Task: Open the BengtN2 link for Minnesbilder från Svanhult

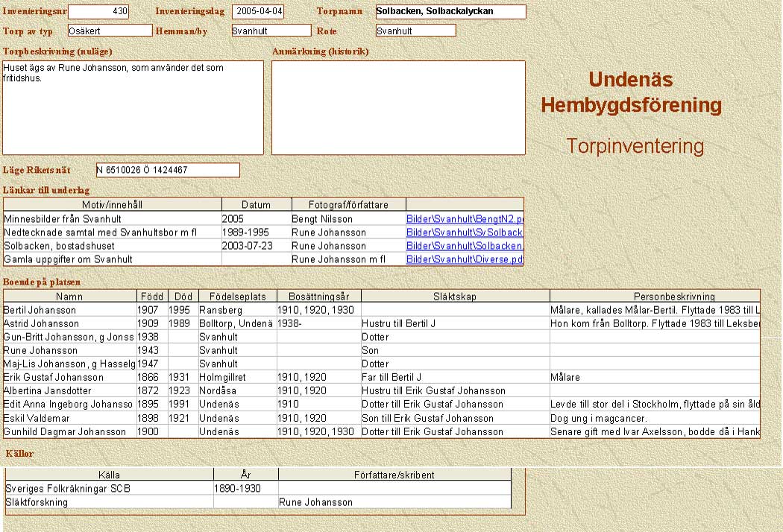Action: pos(465,219)
